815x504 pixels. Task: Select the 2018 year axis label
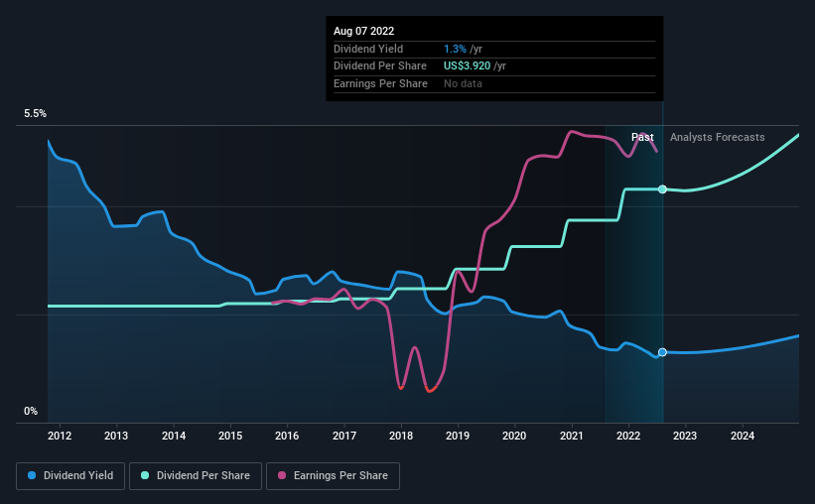point(401,436)
